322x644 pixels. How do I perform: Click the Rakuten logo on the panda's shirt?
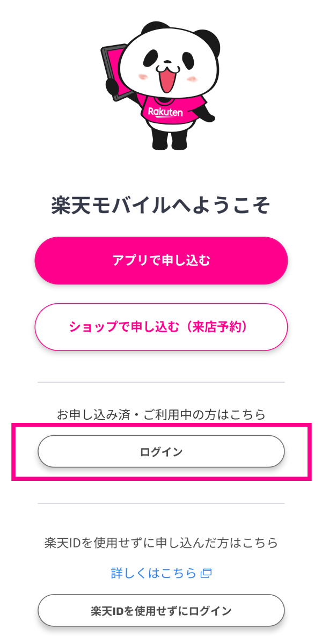165,112
